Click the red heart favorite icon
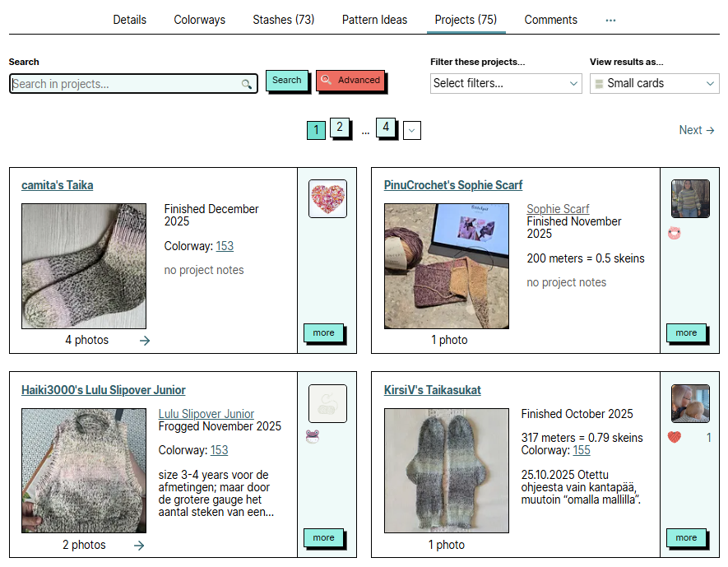This screenshot has width=728, height=567. 675,437
